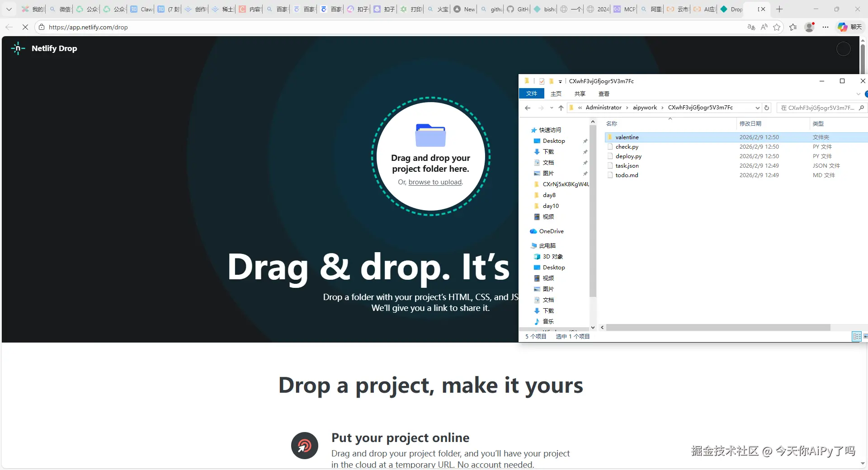Screen dimensions: 868x470
Task: Click the Properties quick access icon in Explorer title bar
Action: point(542,81)
